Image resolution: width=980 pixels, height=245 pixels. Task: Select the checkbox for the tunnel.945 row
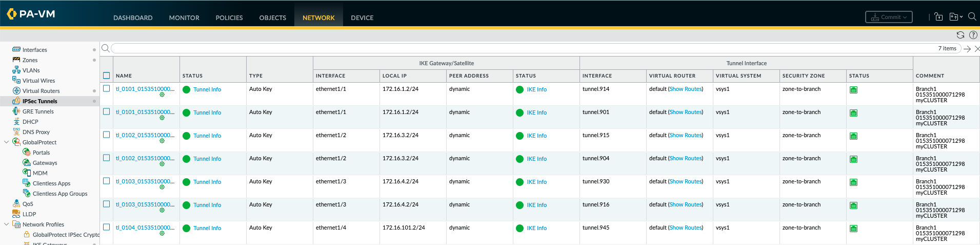click(107, 227)
